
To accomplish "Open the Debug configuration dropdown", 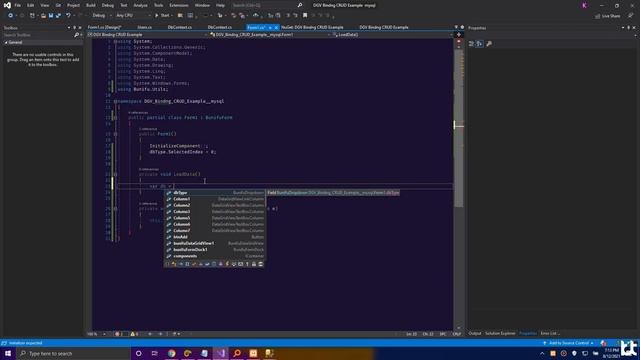I will pos(101,16).
